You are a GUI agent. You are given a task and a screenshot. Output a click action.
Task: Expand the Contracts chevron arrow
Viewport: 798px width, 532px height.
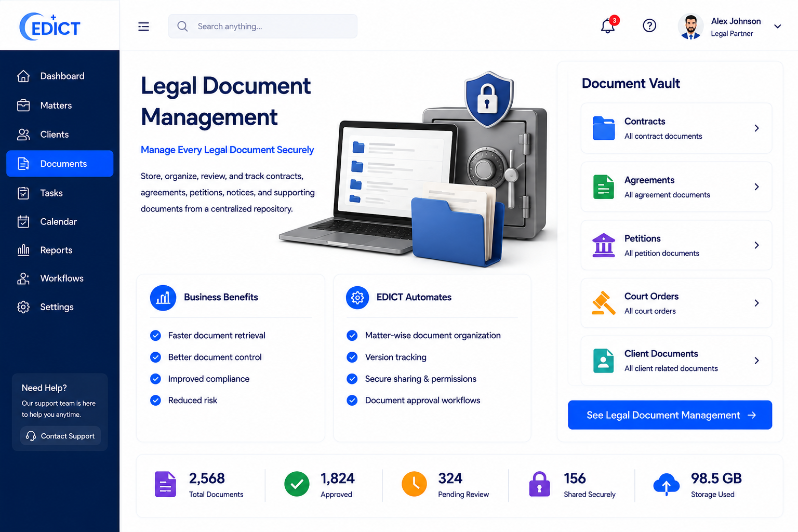757,128
